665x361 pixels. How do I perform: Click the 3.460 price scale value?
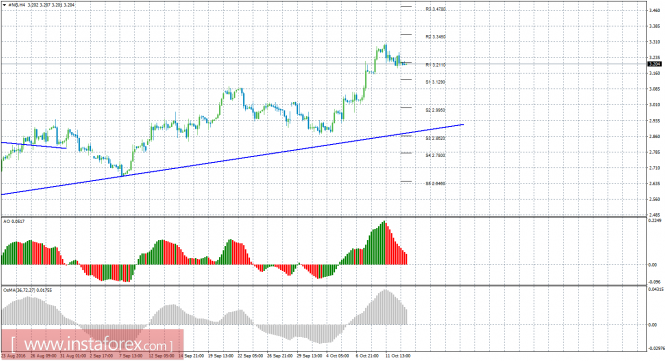pos(654,10)
